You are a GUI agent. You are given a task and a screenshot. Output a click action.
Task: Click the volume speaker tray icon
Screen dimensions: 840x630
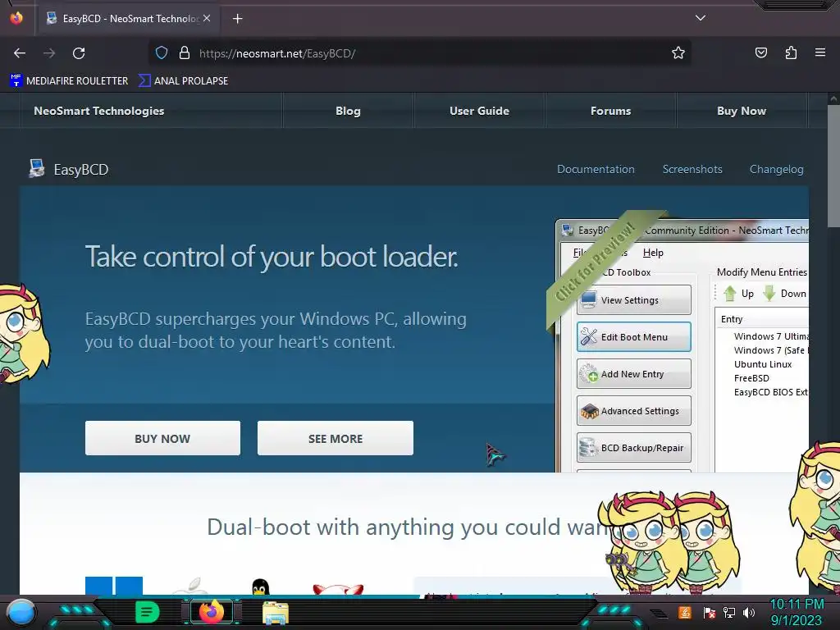749,612
